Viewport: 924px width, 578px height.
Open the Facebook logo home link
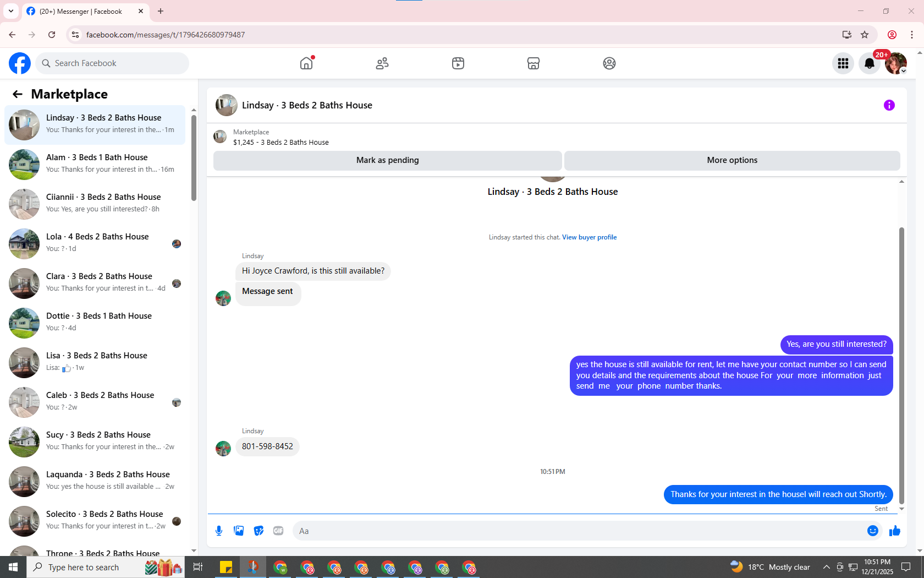click(20, 63)
